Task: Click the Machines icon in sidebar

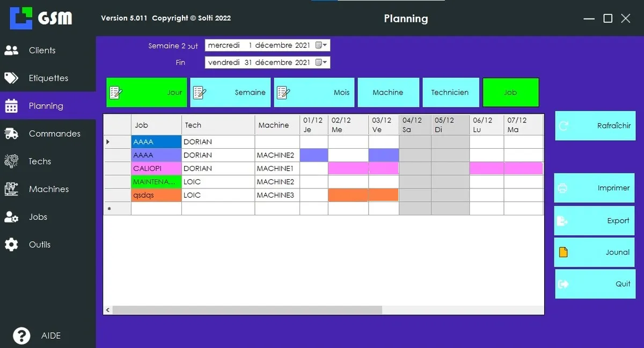Action: pos(11,189)
